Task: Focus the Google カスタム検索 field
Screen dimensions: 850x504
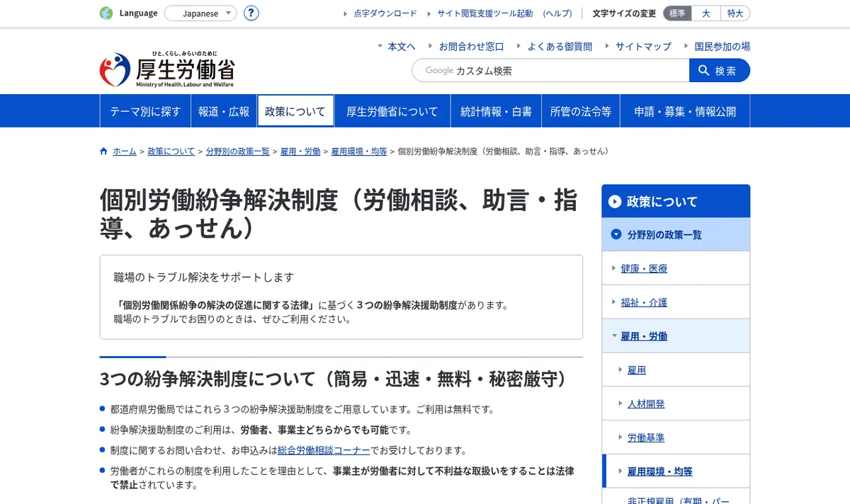Action: coord(550,71)
